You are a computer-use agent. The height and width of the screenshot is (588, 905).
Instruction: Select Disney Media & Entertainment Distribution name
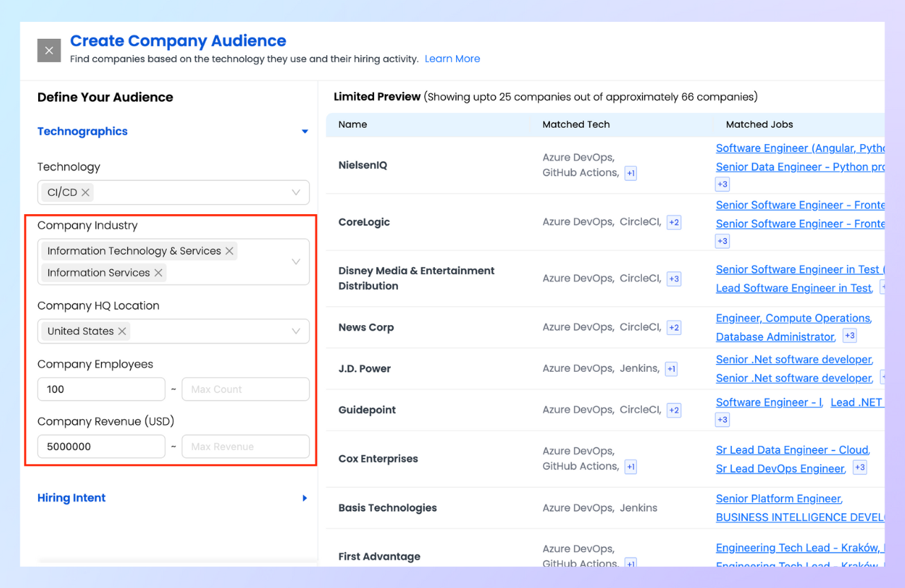tap(416, 278)
